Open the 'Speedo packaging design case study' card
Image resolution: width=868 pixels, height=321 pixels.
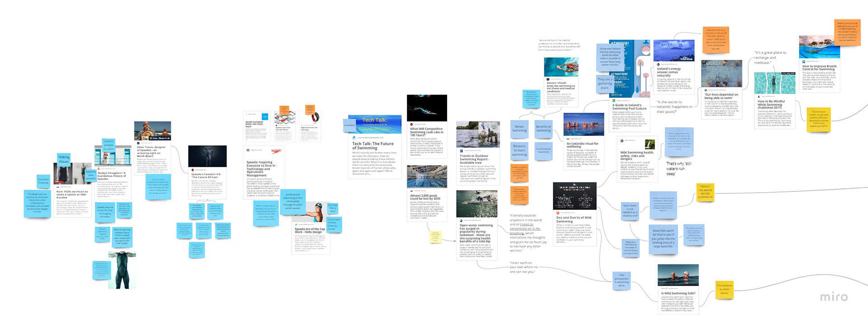257,126
